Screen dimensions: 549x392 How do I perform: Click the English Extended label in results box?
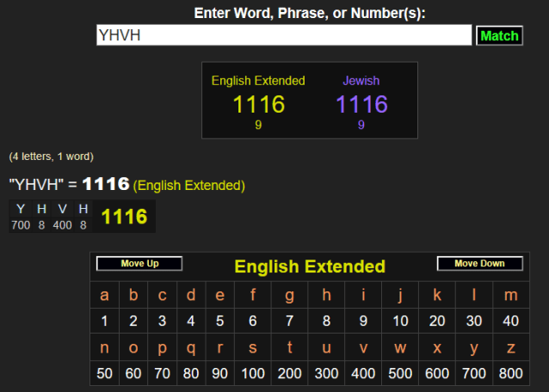pos(258,81)
